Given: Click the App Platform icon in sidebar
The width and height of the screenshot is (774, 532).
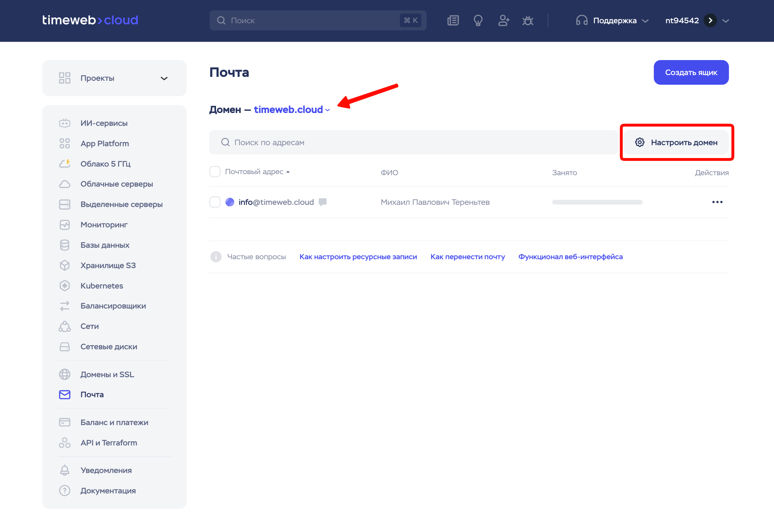Looking at the screenshot, I should pyautogui.click(x=65, y=143).
